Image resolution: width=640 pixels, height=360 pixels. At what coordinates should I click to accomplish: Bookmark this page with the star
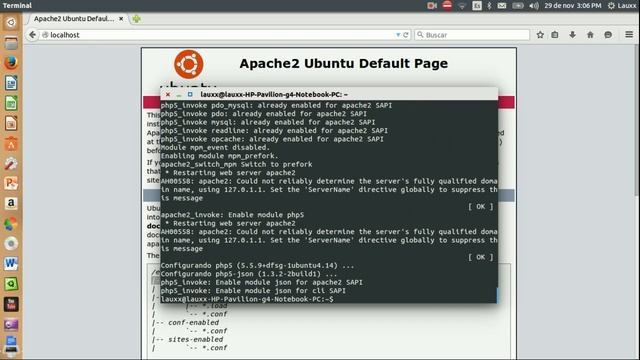tap(540, 35)
